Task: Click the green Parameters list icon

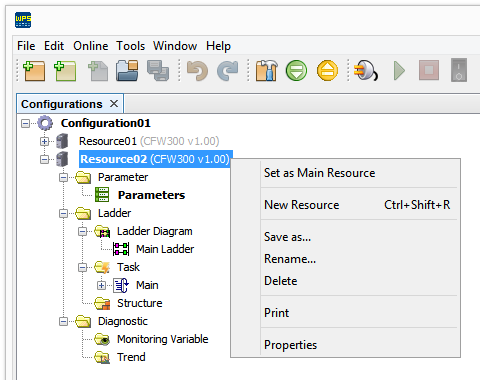Action: click(102, 195)
